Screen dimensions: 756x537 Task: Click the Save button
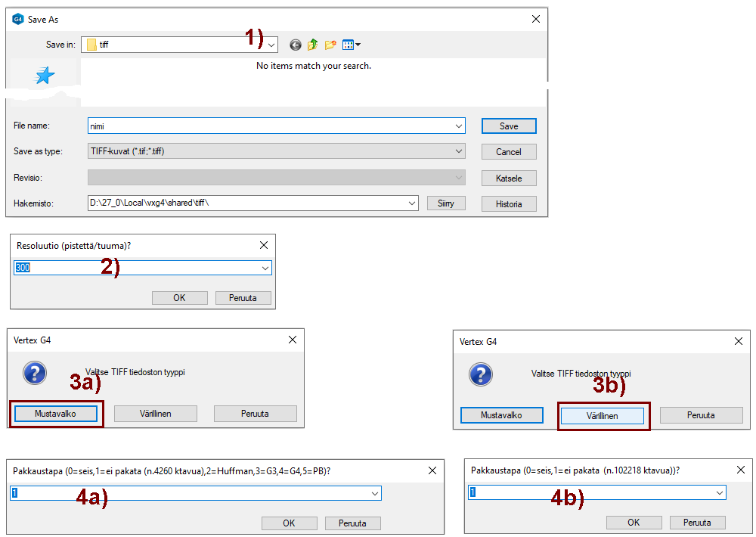[x=509, y=126]
